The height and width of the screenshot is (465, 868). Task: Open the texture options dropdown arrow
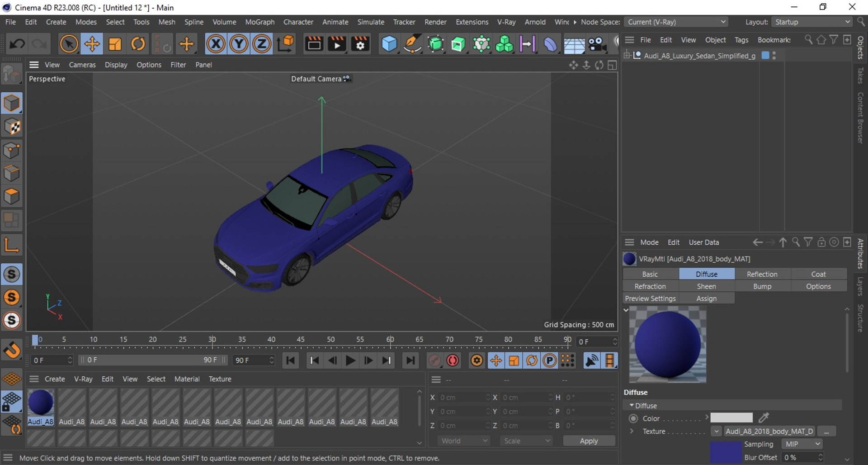click(x=716, y=431)
